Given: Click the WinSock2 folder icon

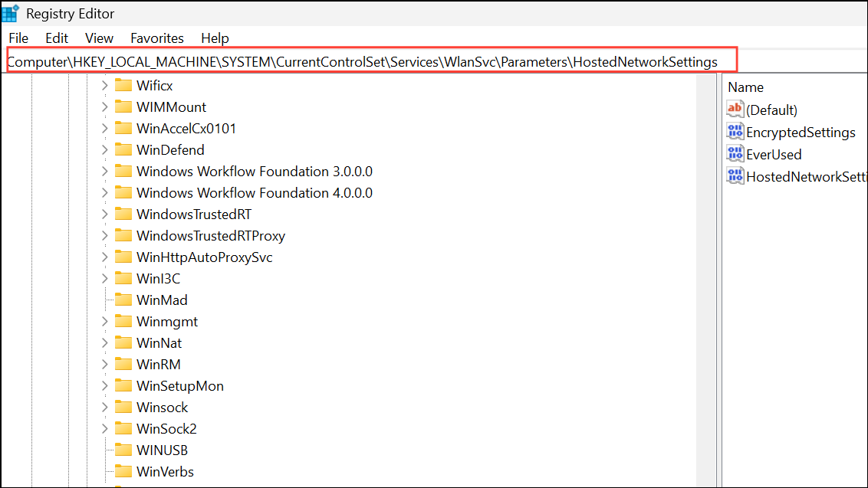Looking at the screenshot, I should point(123,428).
